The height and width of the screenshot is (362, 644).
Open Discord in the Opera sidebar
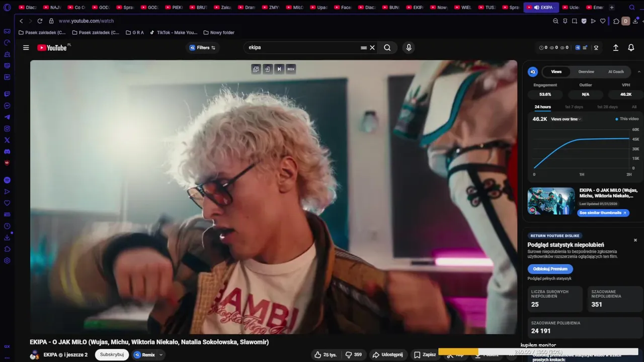(7, 151)
